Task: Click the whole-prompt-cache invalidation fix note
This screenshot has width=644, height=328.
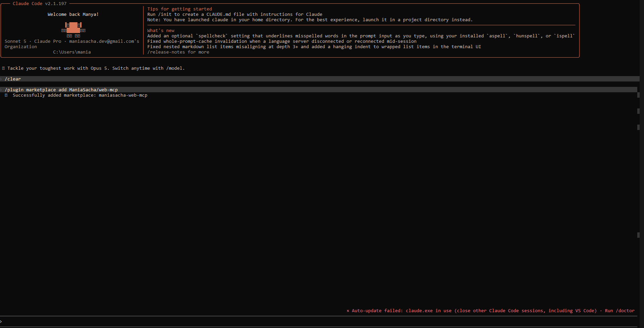Action: [282, 41]
